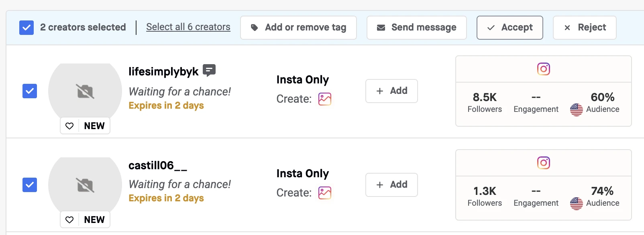Open the castill06__ profile avatar
The image size is (644, 235).
(85, 185)
